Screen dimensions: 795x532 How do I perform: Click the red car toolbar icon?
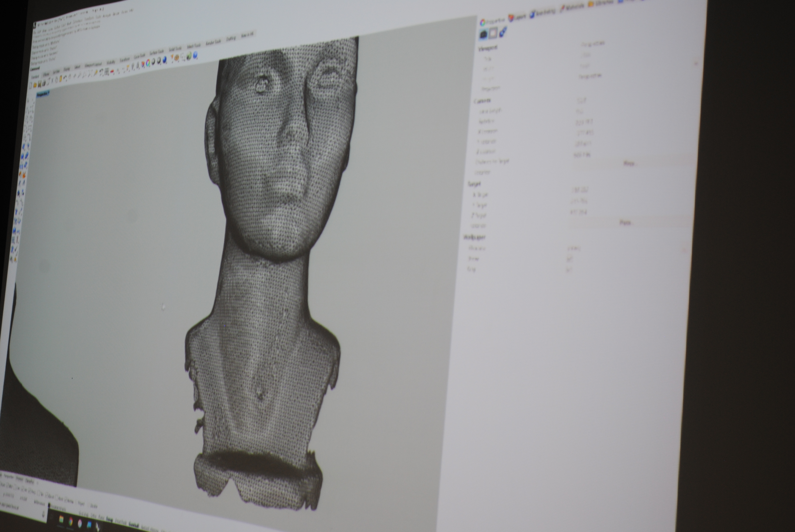point(112,72)
